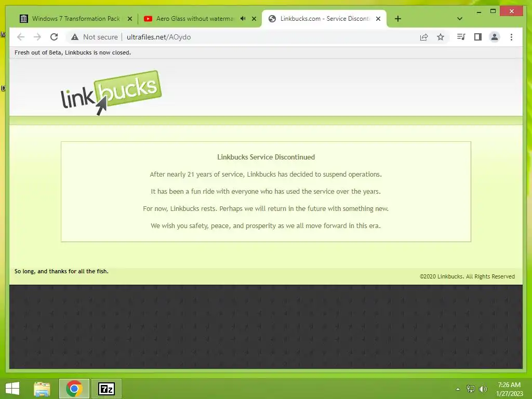The width and height of the screenshot is (532, 399).
Task: Click the Linkbucks Service Discontinued heading
Action: pyautogui.click(x=266, y=157)
